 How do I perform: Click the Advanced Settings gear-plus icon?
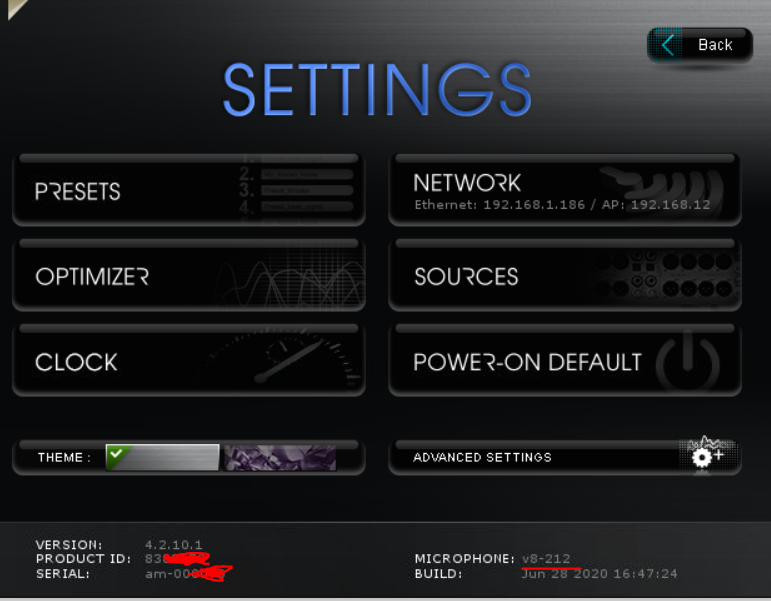tap(707, 455)
